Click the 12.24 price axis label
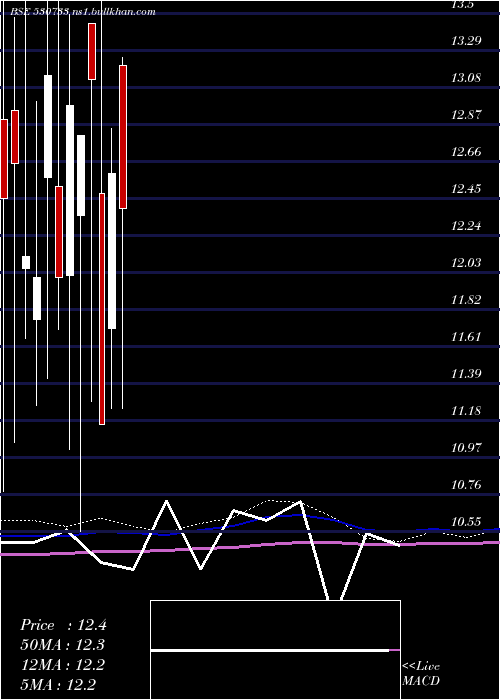 466,226
